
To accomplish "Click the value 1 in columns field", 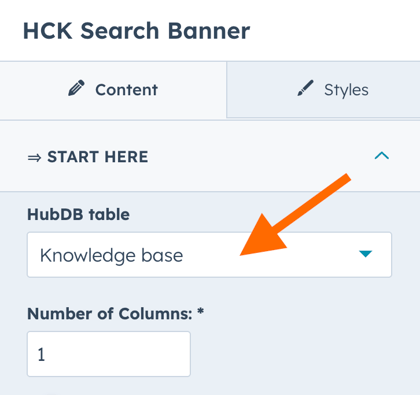I will pyautogui.click(x=41, y=354).
